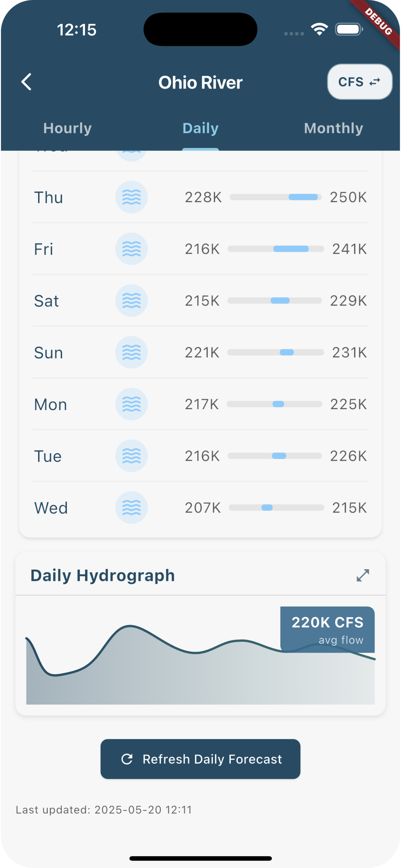Screen dimensions: 401x868
Task: Open the bottom Wed forecast row
Action: [x=200, y=508]
